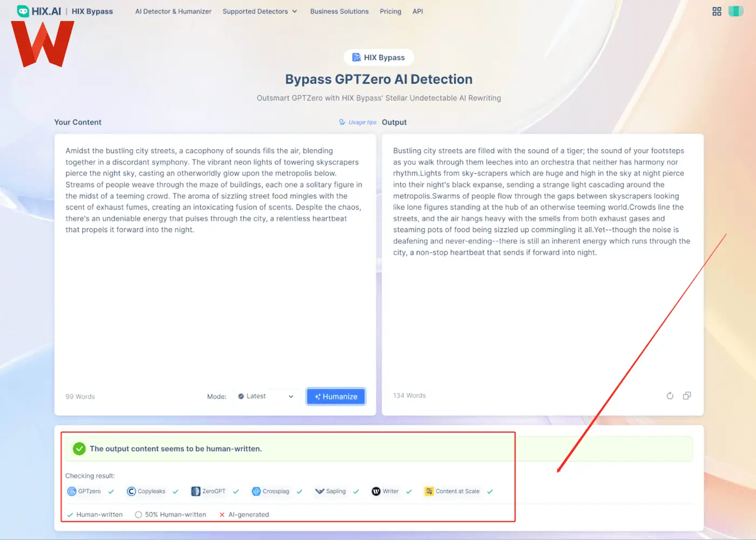The width and height of the screenshot is (756, 540).
Task: Open the AI Detector & Humanizer menu
Action: (173, 11)
